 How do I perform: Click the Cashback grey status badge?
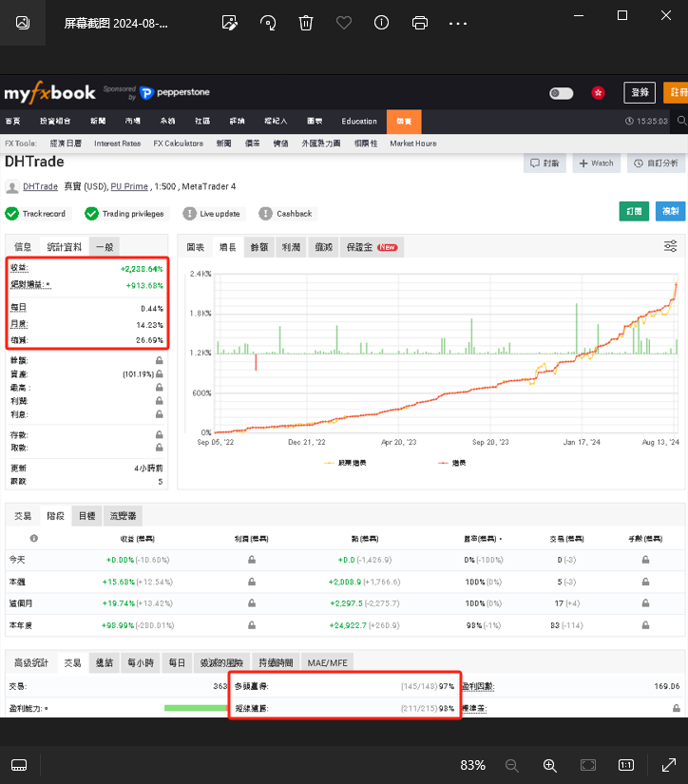pos(288,214)
